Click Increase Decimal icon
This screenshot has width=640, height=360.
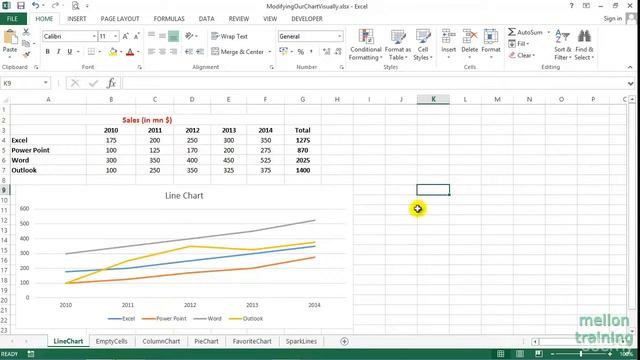(x=326, y=51)
